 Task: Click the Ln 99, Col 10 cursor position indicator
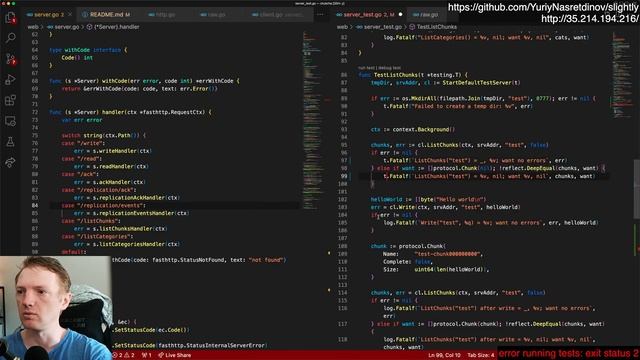click(x=444, y=355)
